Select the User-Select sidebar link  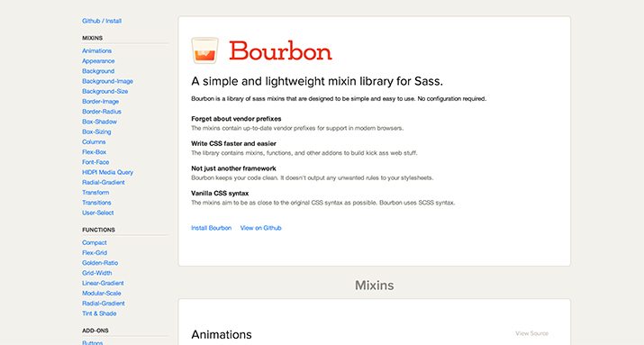point(98,213)
